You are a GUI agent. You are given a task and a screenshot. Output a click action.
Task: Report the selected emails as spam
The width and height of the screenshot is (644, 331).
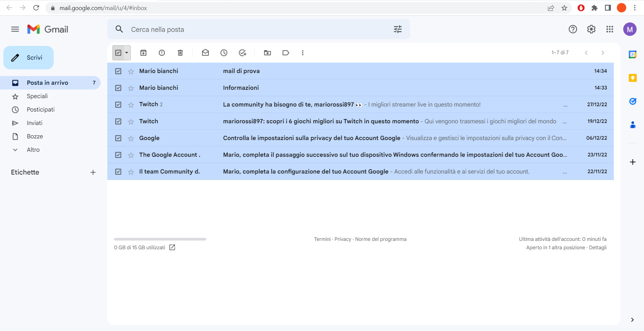[162, 53]
